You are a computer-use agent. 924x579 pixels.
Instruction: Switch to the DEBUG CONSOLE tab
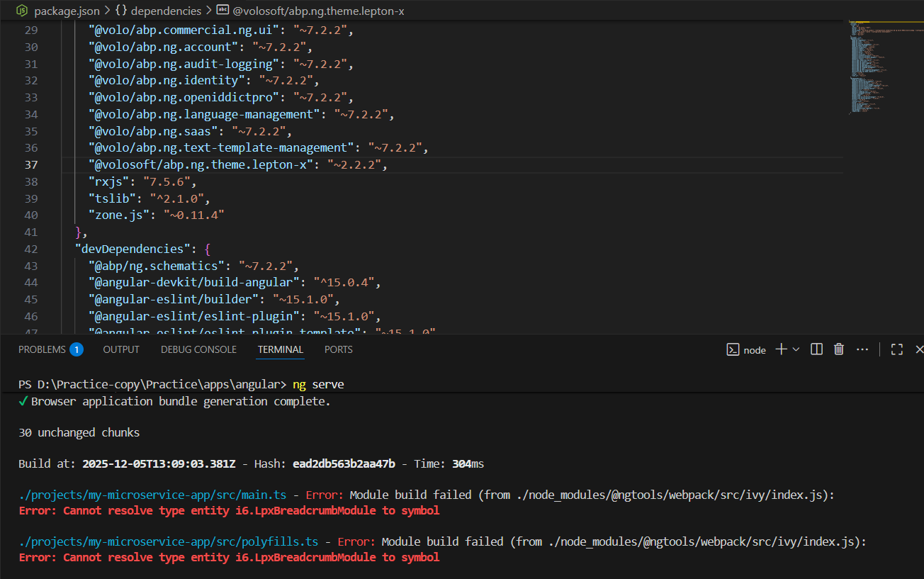198,349
